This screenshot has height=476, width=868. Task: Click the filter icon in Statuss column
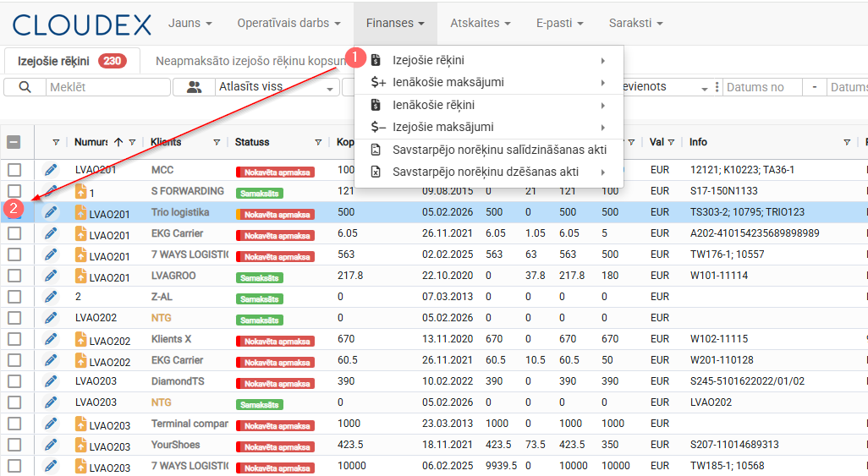[318, 142]
